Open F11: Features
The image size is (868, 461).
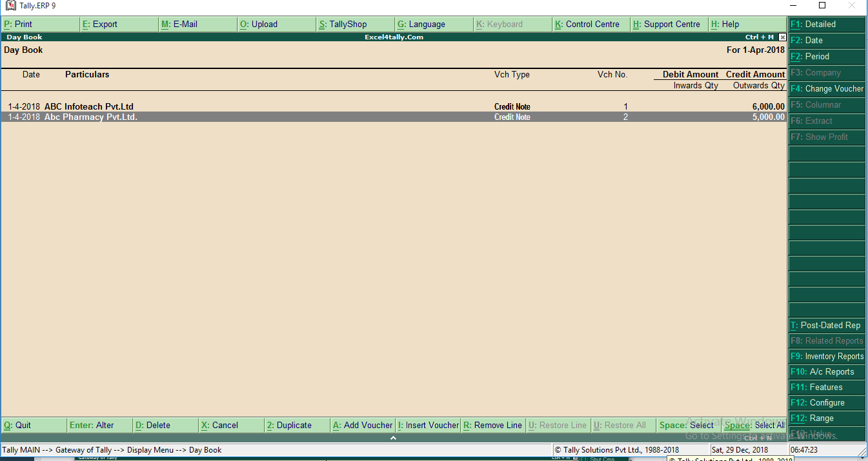click(827, 387)
